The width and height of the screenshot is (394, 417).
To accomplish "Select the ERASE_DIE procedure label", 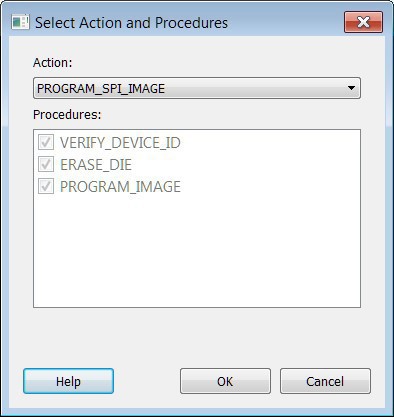I will tap(96, 165).
